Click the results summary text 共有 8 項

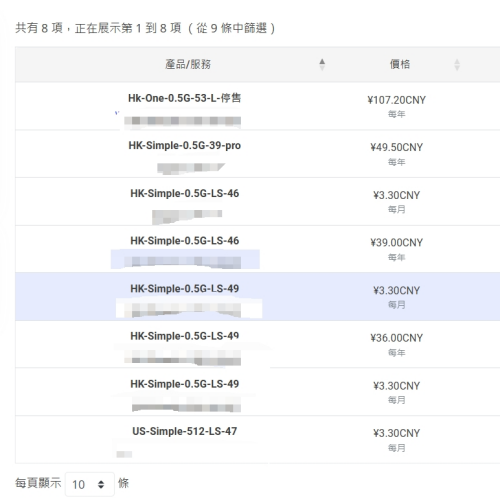39,28
